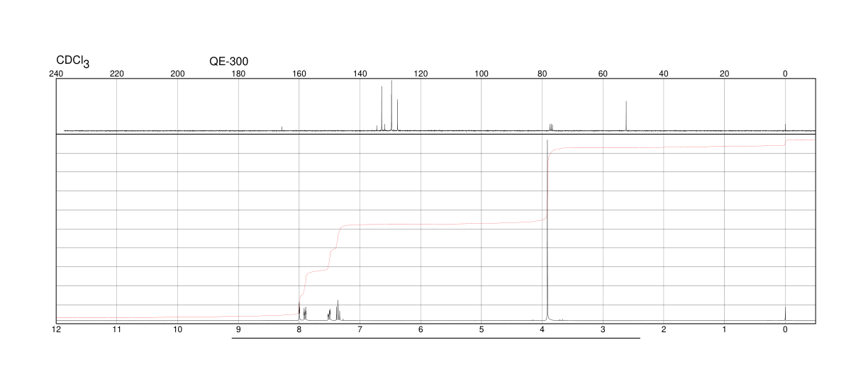Click the 140 ppm carbon axis label
The image size is (868, 374).
click(360, 74)
